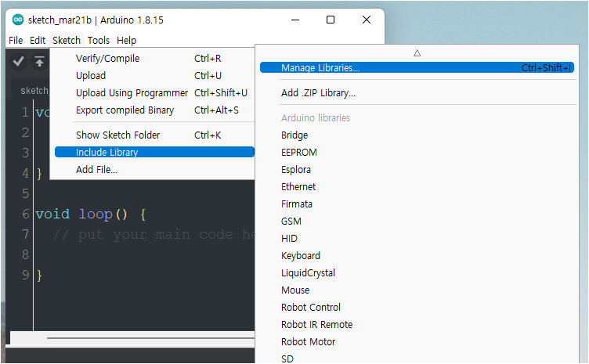The height and width of the screenshot is (364, 589).
Task: Include the Ethernet library
Action: point(417,187)
